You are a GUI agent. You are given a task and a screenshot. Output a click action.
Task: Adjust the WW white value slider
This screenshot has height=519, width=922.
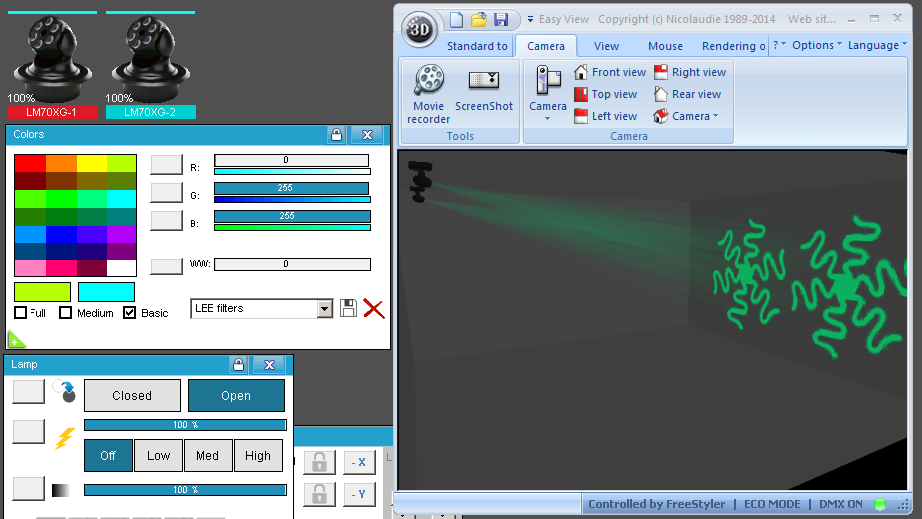pyautogui.click(x=292, y=264)
